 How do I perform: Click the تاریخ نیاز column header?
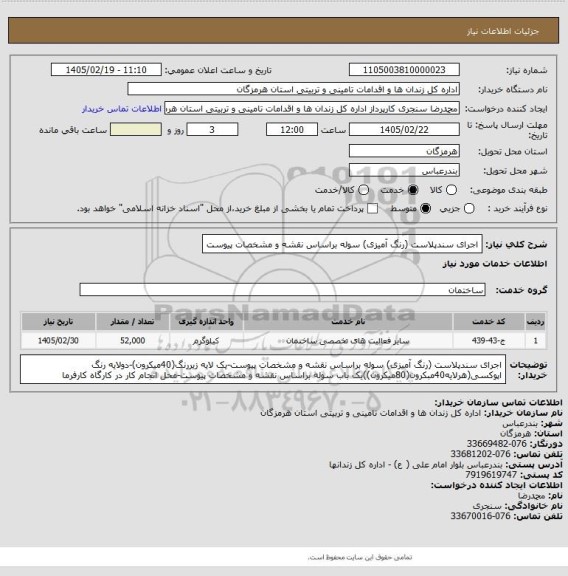(58, 322)
